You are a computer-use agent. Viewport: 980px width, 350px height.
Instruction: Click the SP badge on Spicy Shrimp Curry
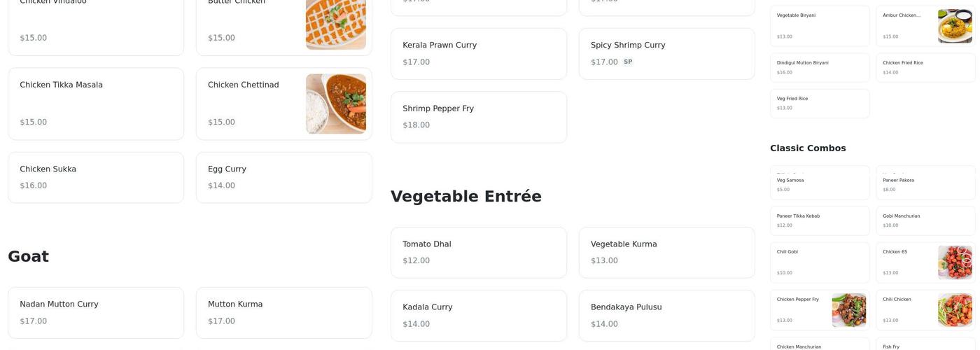pos(628,62)
